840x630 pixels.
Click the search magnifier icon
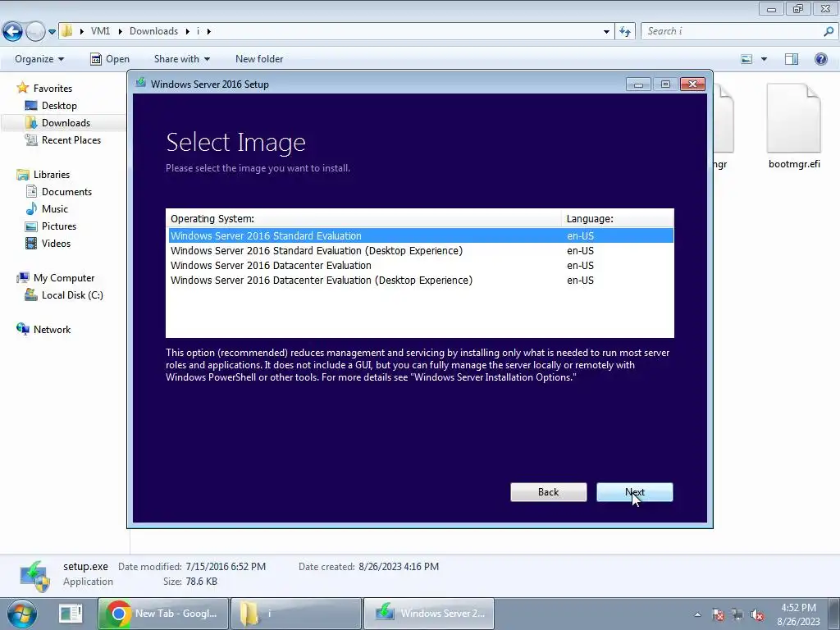829,31
